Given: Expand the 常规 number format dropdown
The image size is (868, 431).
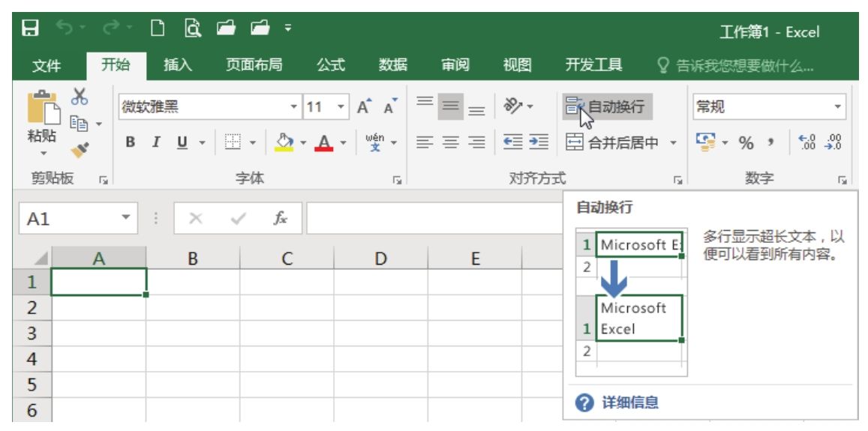Looking at the screenshot, I should point(838,107).
